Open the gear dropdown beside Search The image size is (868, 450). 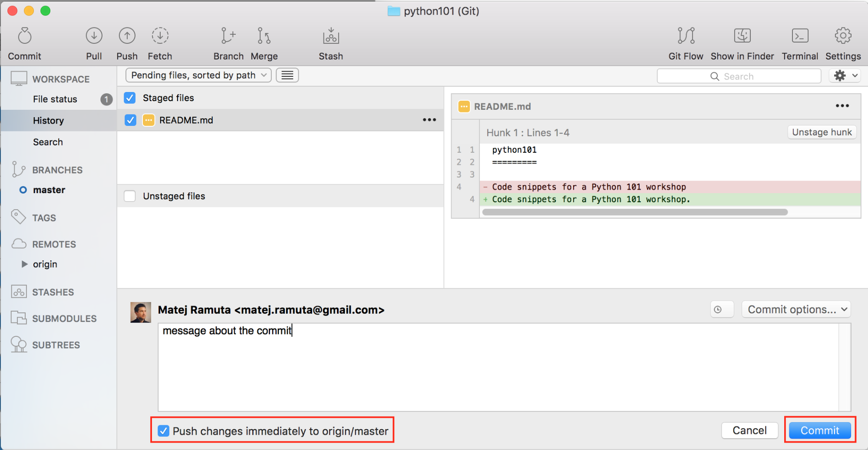pyautogui.click(x=845, y=76)
